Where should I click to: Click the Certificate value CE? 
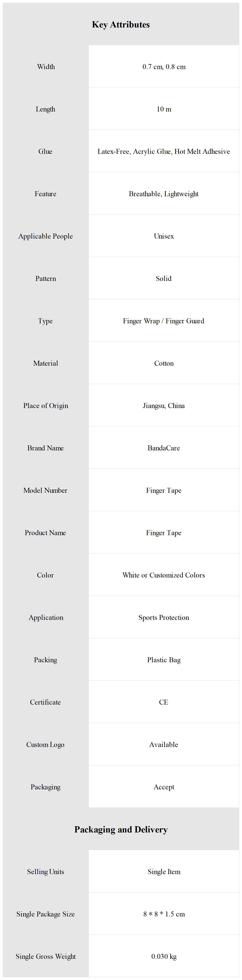(164, 702)
